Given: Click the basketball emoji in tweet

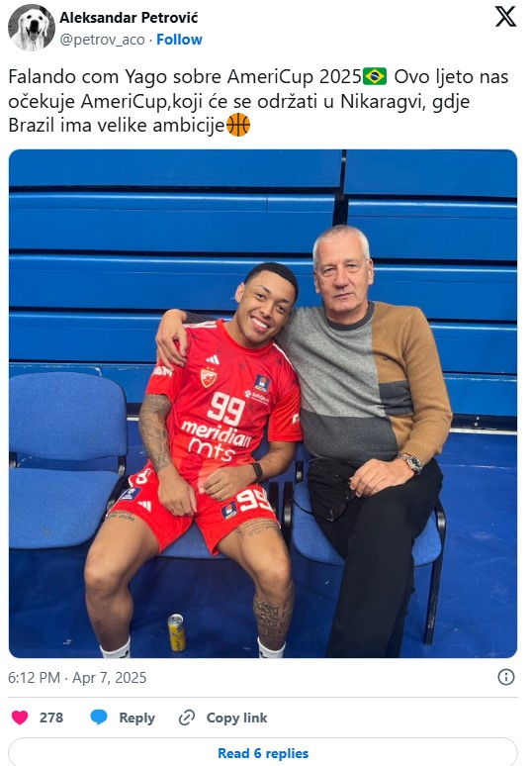Looking at the screenshot, I should tap(238, 125).
